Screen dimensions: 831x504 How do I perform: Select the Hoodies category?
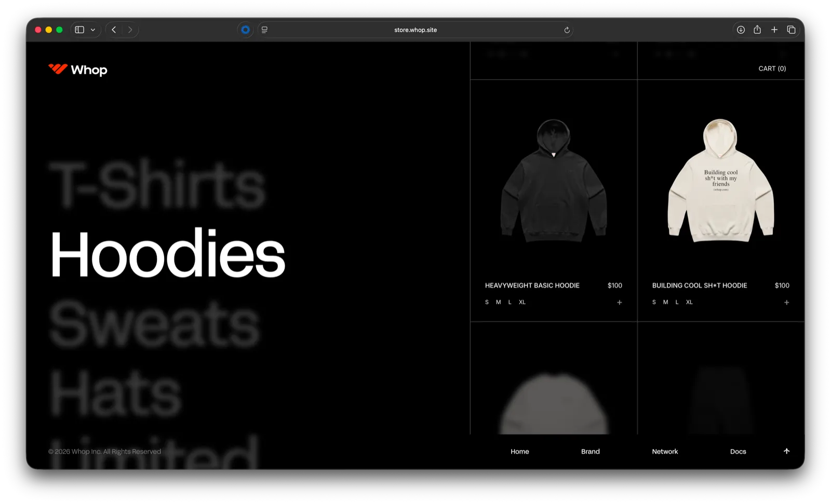pyautogui.click(x=167, y=253)
